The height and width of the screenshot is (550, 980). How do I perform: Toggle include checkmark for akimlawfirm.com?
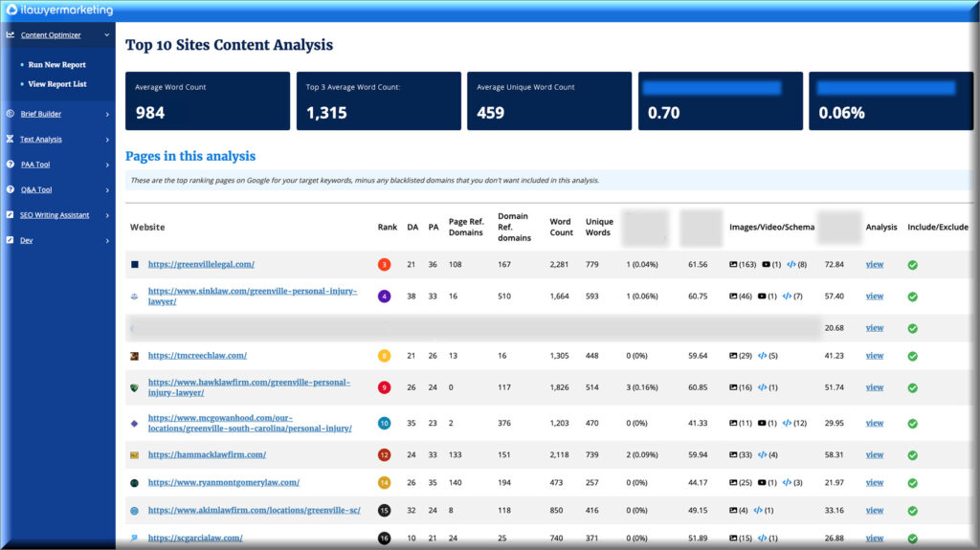click(x=912, y=511)
